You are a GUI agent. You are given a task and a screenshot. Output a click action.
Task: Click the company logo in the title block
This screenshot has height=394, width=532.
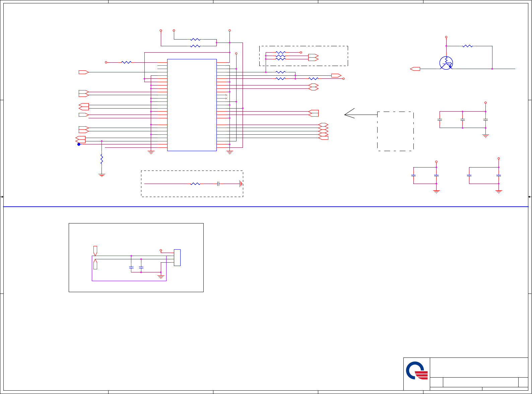pos(417,371)
